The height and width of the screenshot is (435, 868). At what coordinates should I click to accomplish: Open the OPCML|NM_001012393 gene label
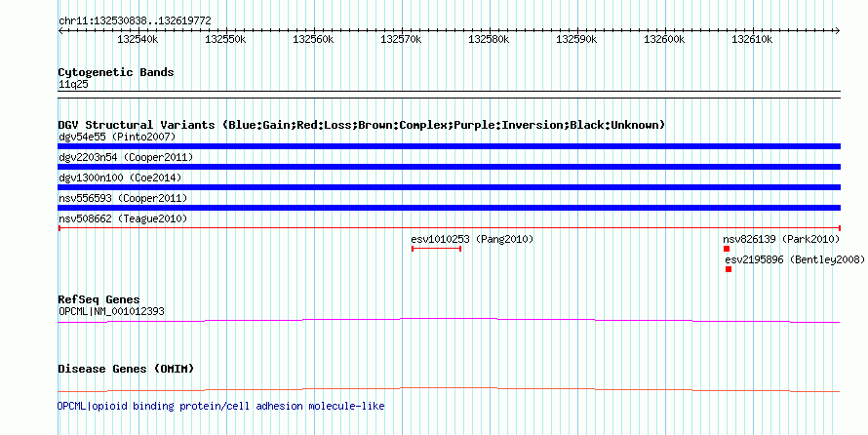pos(111,311)
